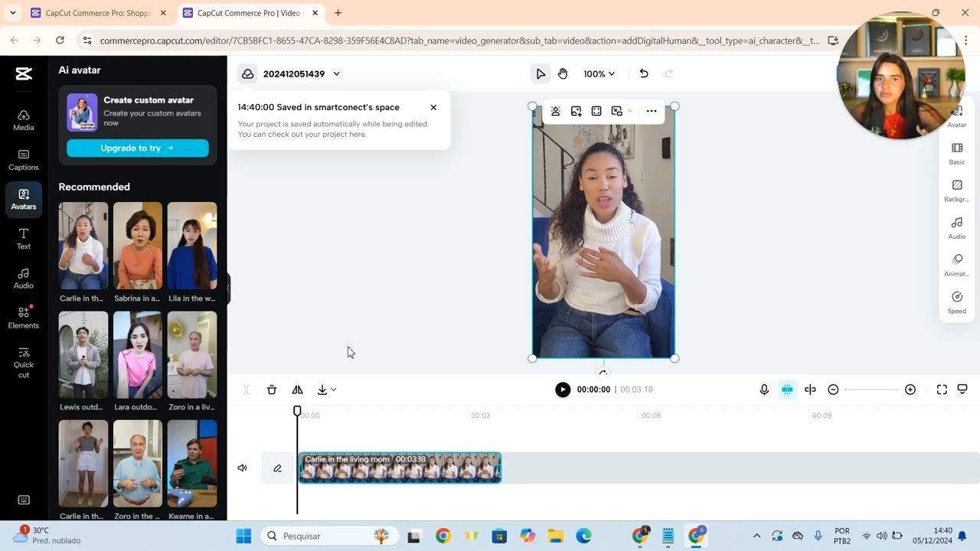Image resolution: width=980 pixels, height=551 pixels.
Task: Pick the Kwame avatar thumbnail
Action: click(192, 463)
